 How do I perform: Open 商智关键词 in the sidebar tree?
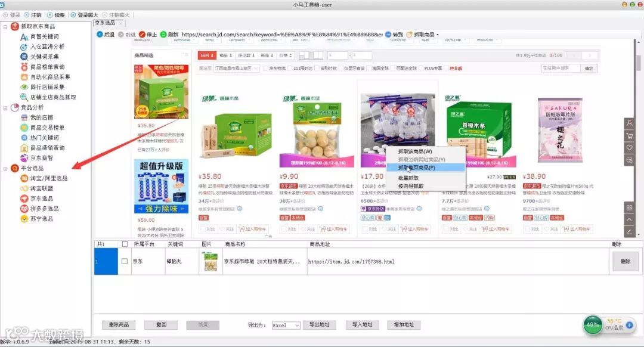44,36
